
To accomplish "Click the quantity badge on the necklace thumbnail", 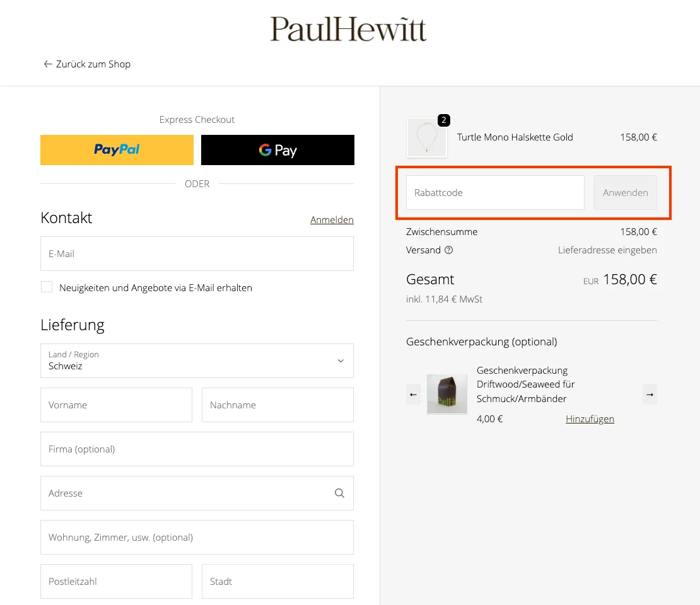I will pyautogui.click(x=444, y=119).
